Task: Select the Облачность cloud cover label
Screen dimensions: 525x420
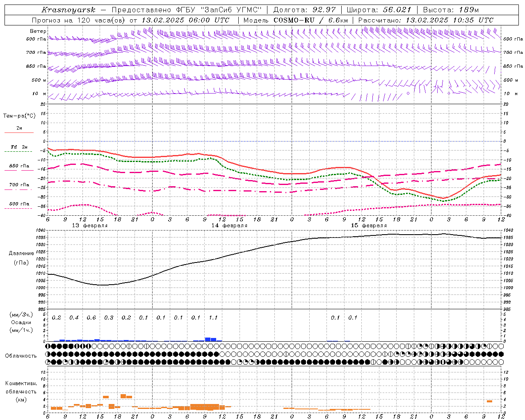Action: point(21,356)
